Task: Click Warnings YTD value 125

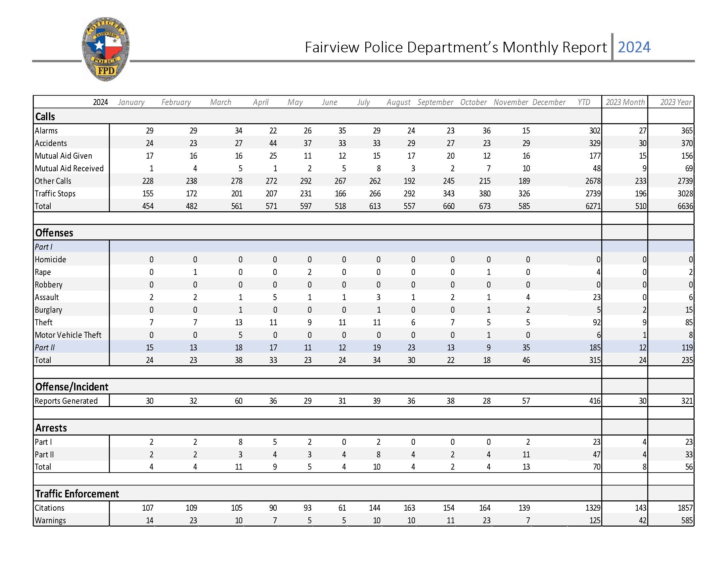Action: pos(595,520)
